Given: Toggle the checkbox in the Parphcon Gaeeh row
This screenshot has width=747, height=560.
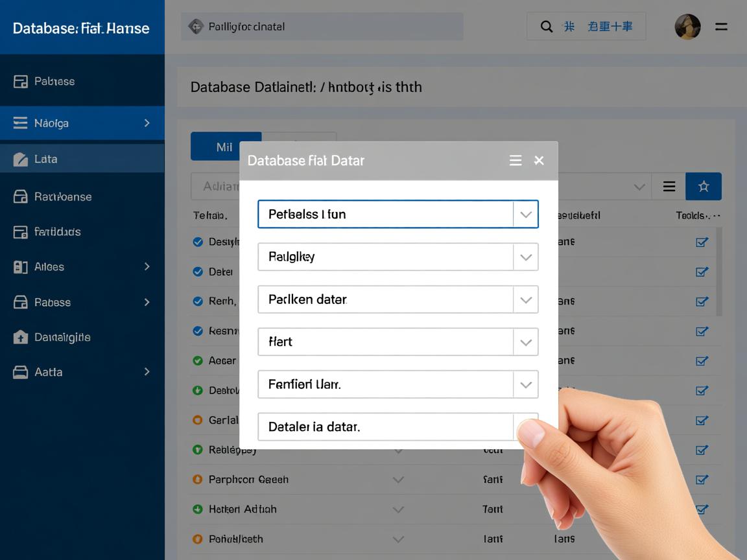Looking at the screenshot, I should pyautogui.click(x=701, y=480).
